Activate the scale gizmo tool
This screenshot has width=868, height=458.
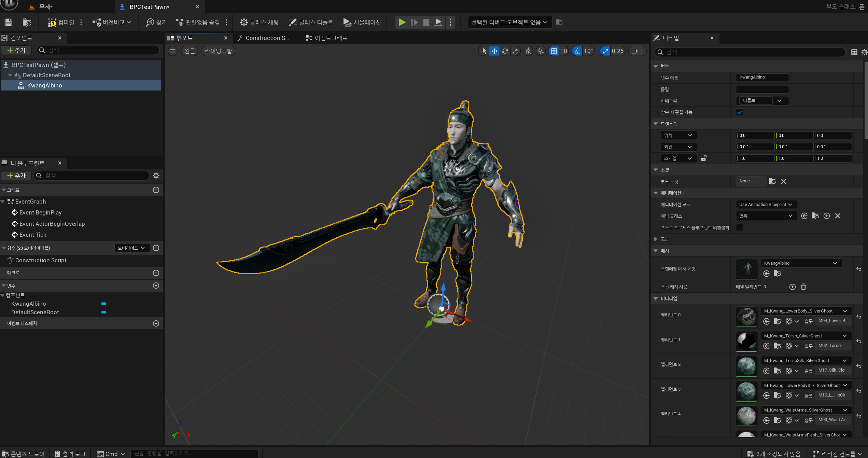(x=515, y=51)
